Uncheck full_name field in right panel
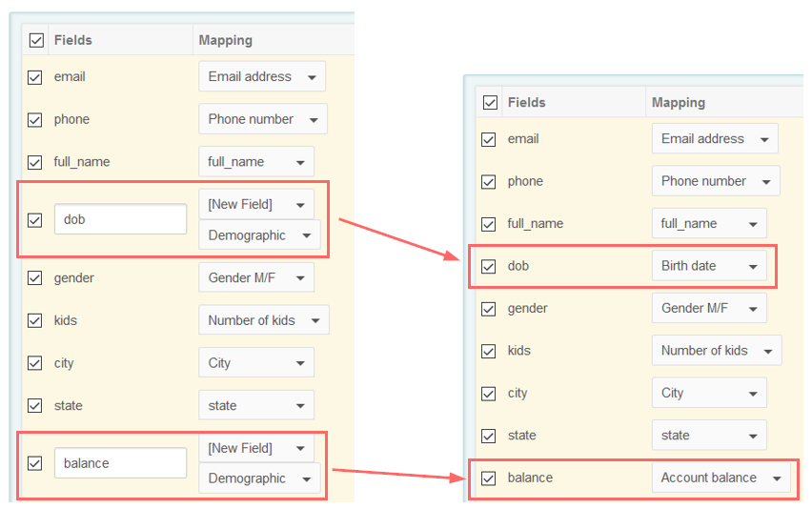Viewport: 812px width, 509px height. [x=488, y=224]
